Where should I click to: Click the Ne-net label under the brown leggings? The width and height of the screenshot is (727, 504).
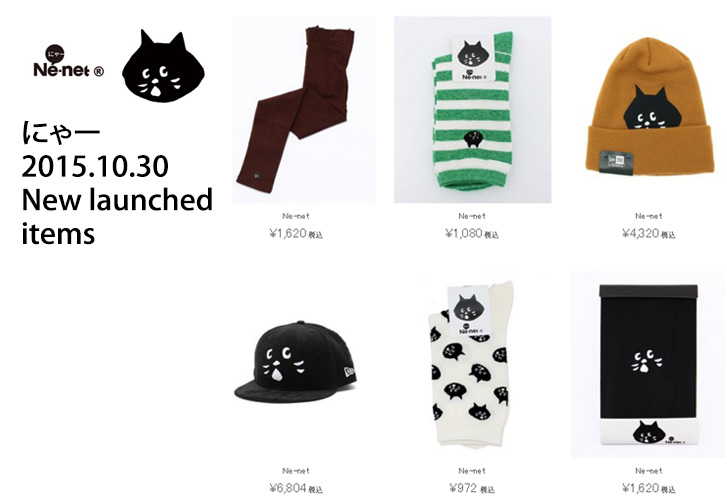[296, 216]
